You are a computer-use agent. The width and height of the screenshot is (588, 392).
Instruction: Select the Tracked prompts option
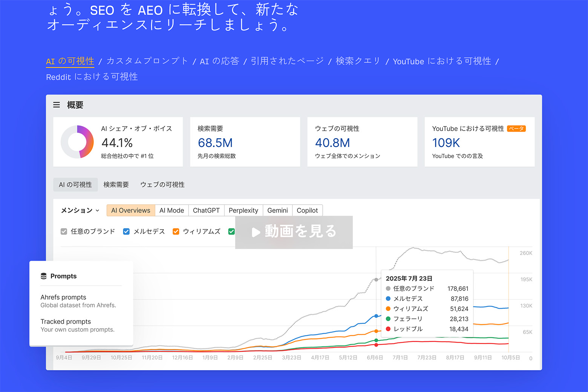pos(78,325)
